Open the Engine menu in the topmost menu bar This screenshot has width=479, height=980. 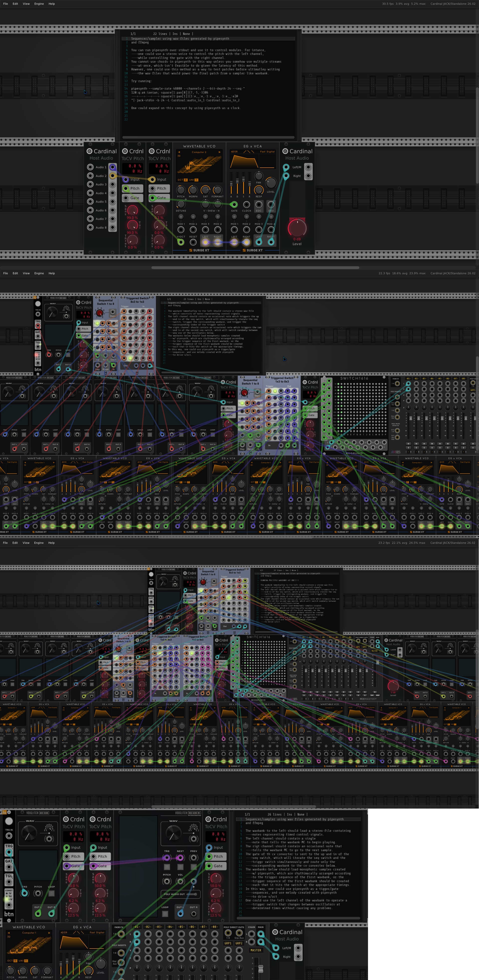(39, 4)
